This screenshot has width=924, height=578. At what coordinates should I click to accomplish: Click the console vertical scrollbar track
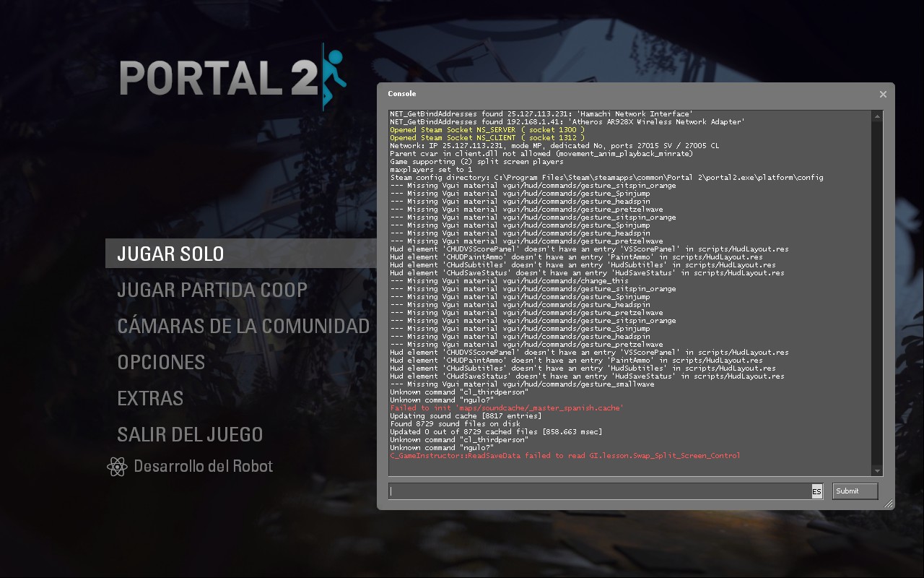point(878,293)
